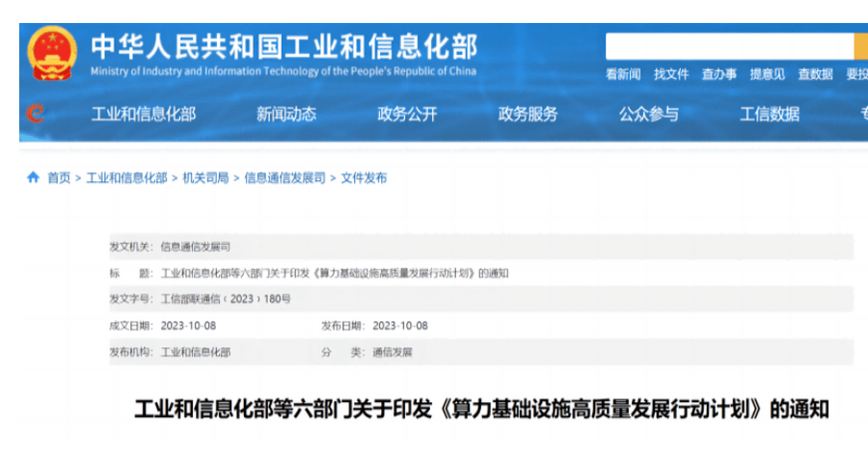Click the national emblem logo

coord(53,53)
